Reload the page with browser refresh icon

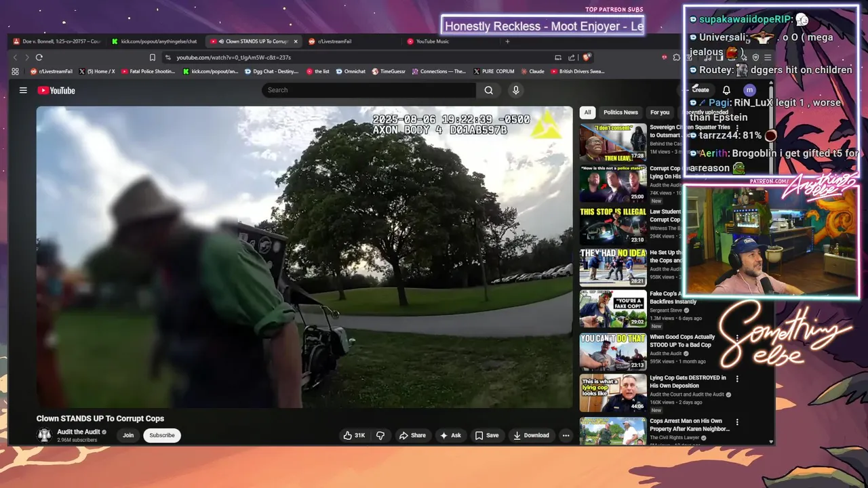tap(39, 58)
